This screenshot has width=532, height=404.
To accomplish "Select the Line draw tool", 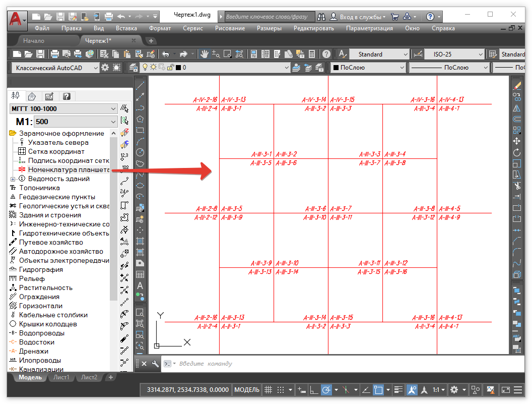I will pyautogui.click(x=140, y=85).
